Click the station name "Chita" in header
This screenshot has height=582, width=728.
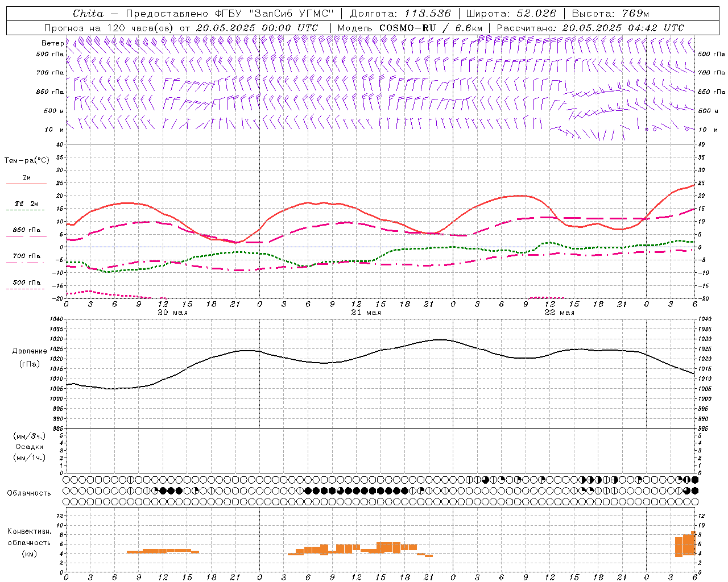click(x=88, y=13)
